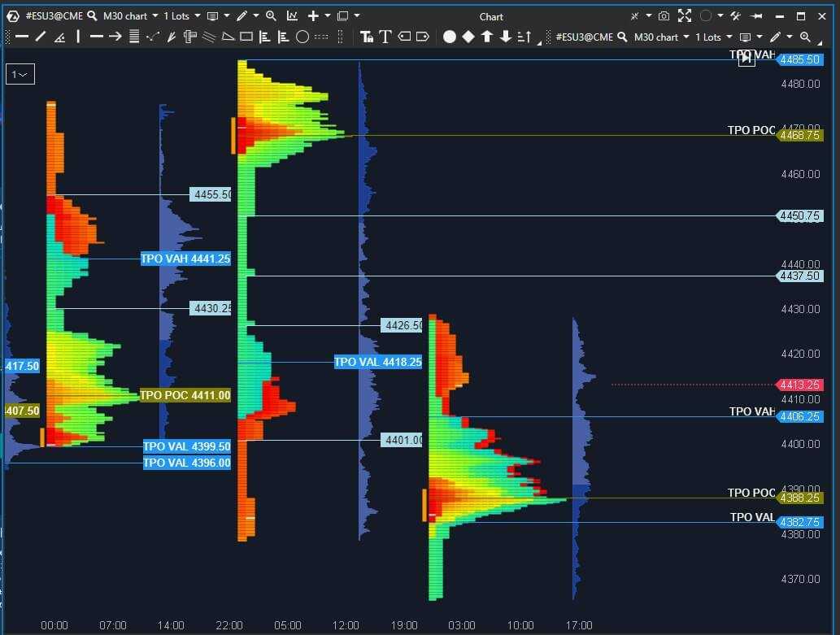Insert a diamond shape marker

click(468, 37)
